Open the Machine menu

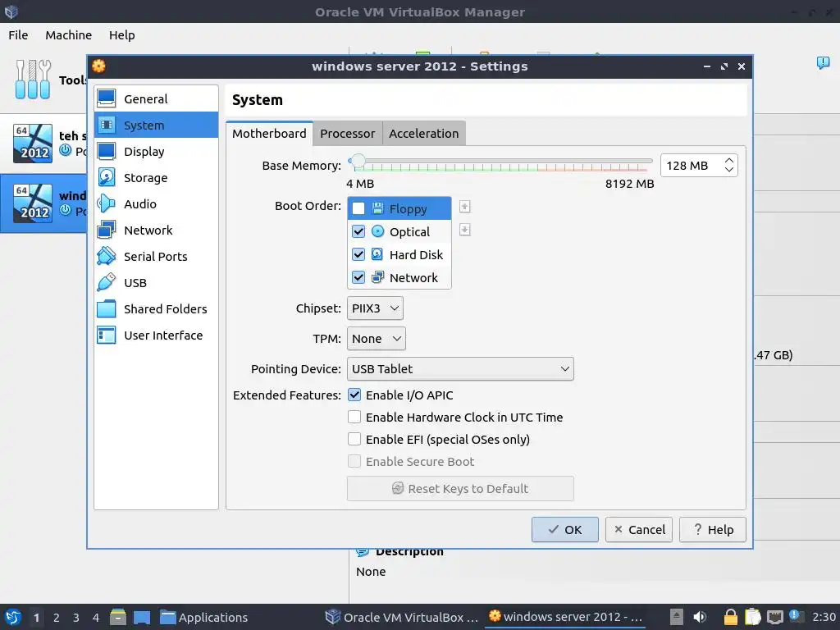click(69, 34)
